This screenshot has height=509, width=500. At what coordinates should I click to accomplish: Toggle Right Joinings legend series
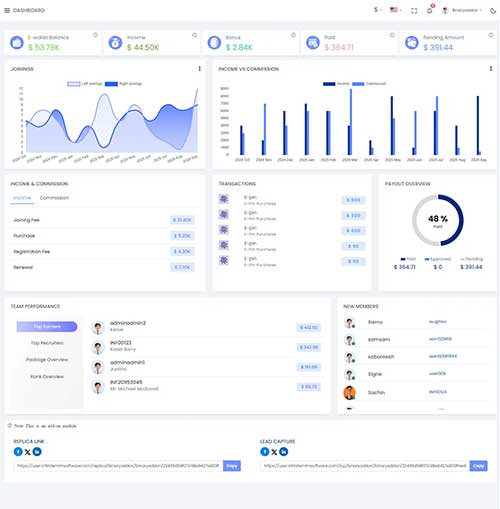pyautogui.click(x=123, y=84)
